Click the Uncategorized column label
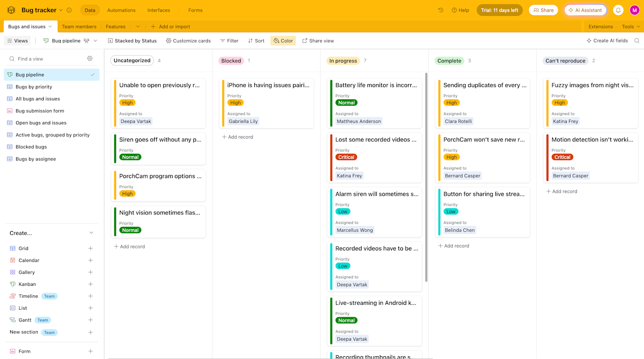 click(x=132, y=60)
